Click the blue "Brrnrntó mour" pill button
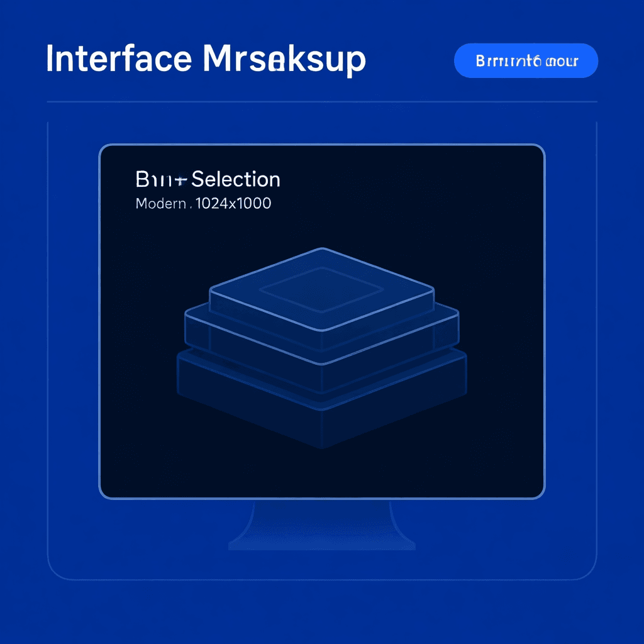 click(526, 61)
